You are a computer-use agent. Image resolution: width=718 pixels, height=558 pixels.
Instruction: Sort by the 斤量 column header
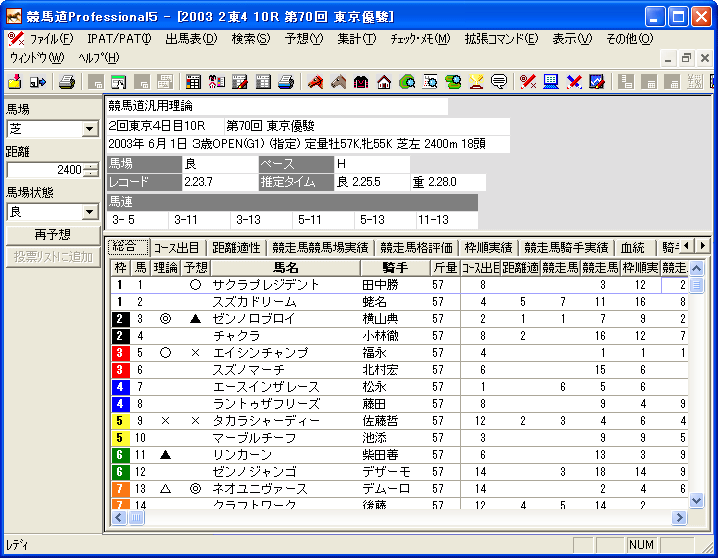click(x=445, y=268)
